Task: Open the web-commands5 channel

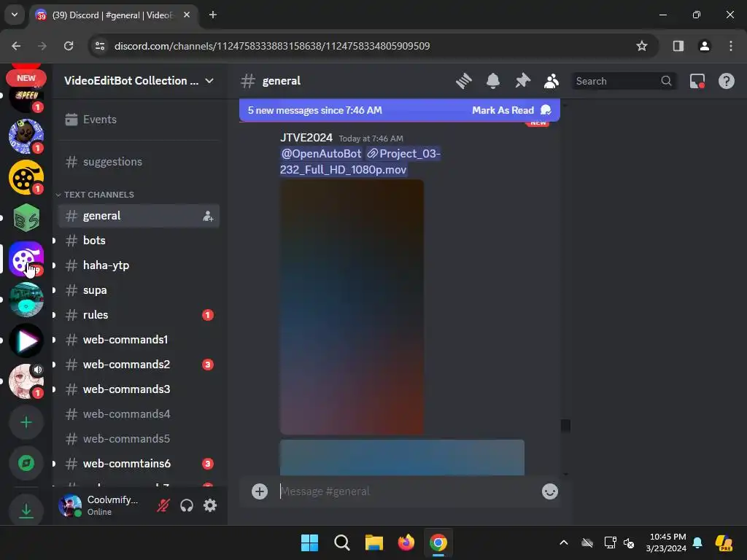Action: pos(139,438)
